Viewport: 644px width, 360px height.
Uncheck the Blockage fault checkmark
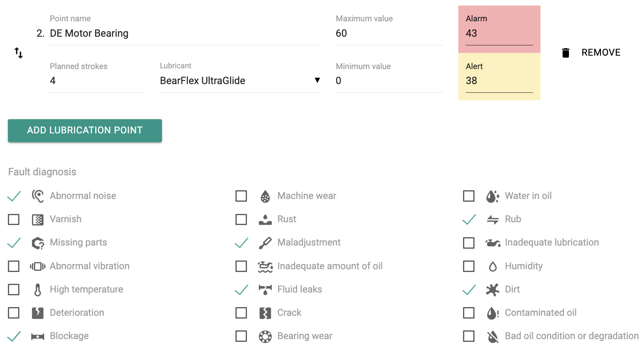[14, 336]
